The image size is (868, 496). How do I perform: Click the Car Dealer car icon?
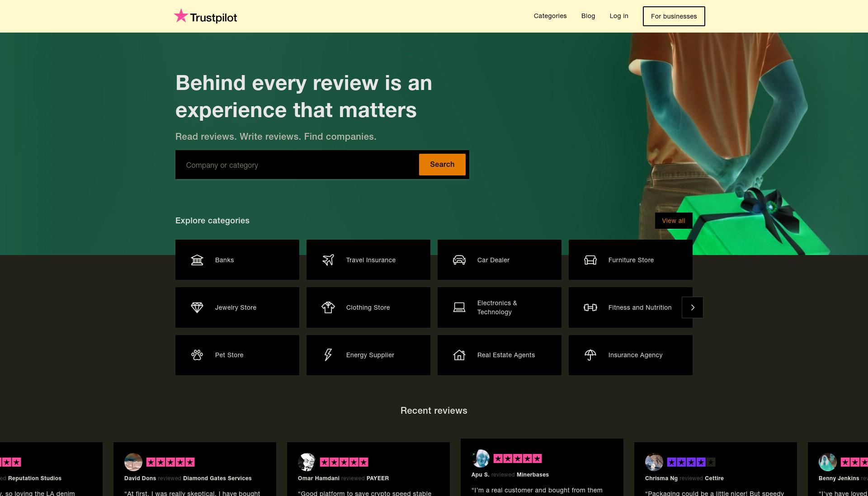point(459,260)
